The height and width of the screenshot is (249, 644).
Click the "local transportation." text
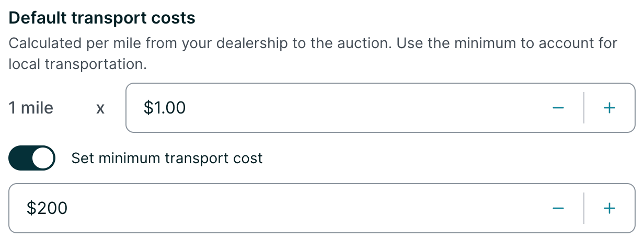pos(78,65)
